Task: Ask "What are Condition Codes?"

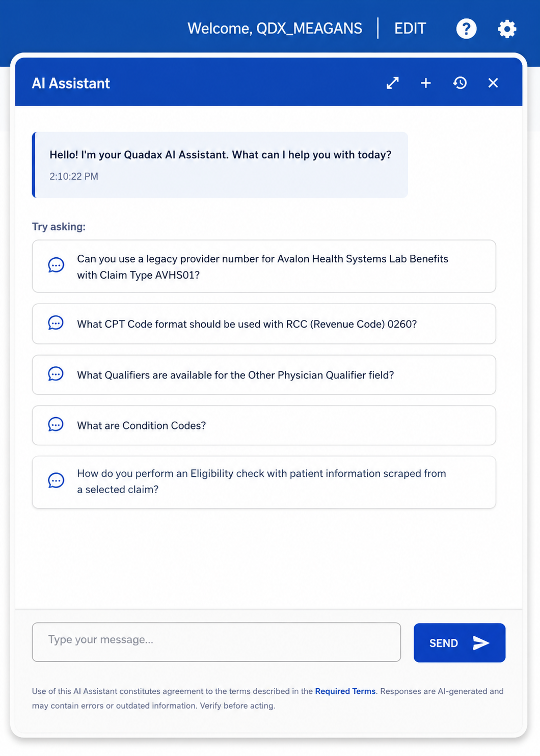Action: [x=264, y=425]
